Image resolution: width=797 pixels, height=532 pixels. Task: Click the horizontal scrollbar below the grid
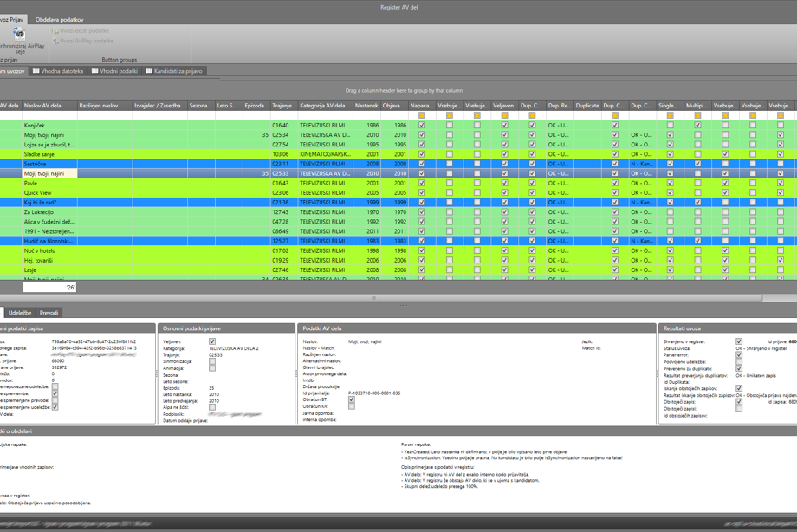(x=381, y=298)
